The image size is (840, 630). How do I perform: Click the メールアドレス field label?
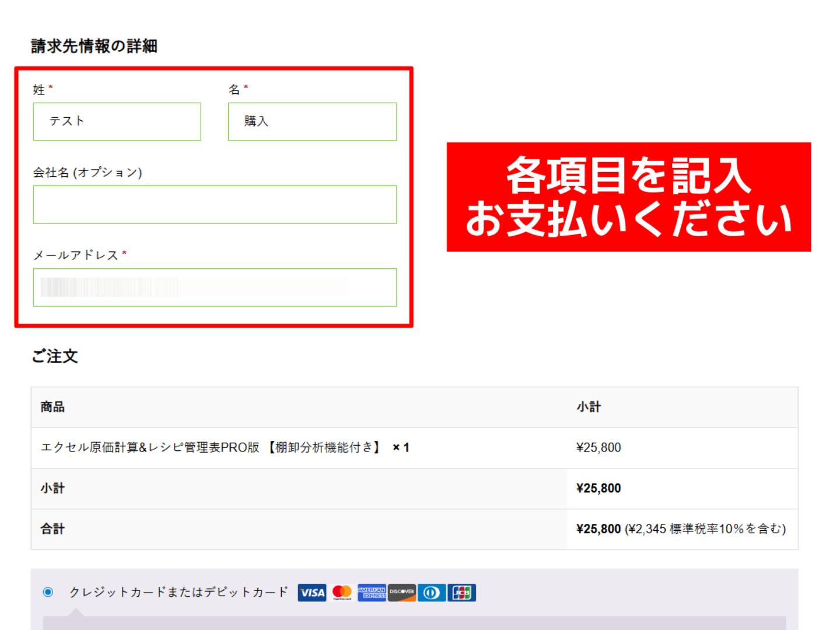(x=76, y=256)
